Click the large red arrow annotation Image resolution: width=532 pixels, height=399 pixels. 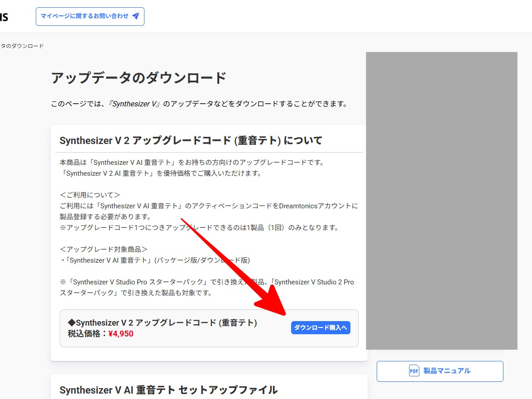(x=235, y=268)
